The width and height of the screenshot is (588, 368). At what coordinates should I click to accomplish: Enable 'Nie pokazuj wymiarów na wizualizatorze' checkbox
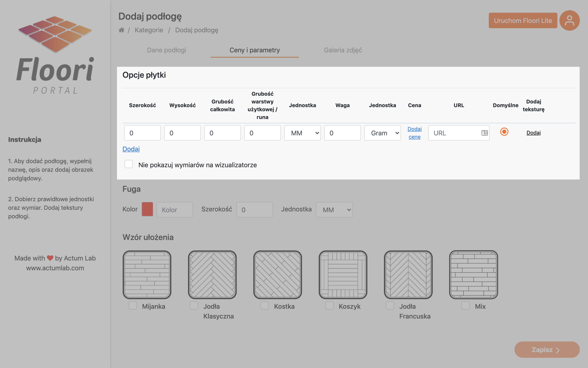click(129, 164)
